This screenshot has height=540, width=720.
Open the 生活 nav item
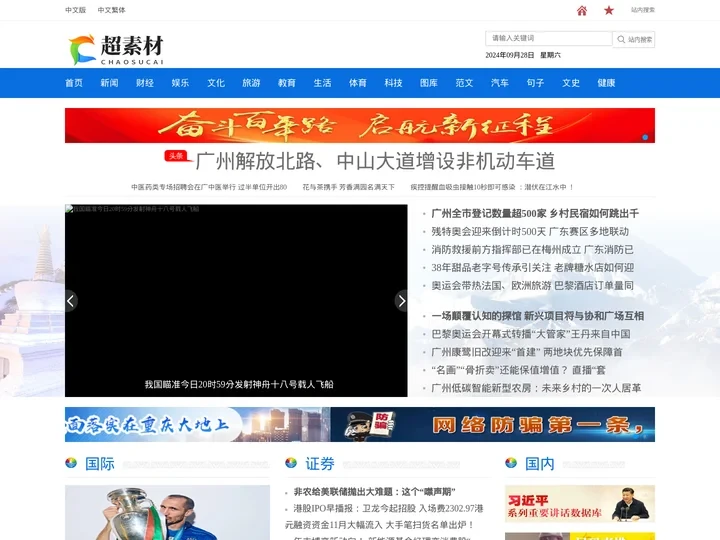(x=322, y=83)
